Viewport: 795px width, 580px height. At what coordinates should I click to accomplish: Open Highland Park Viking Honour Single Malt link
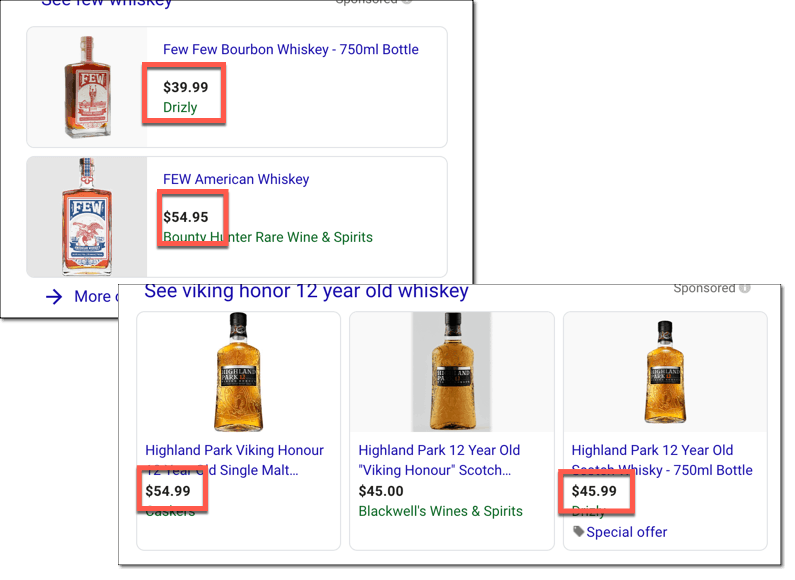point(234,460)
